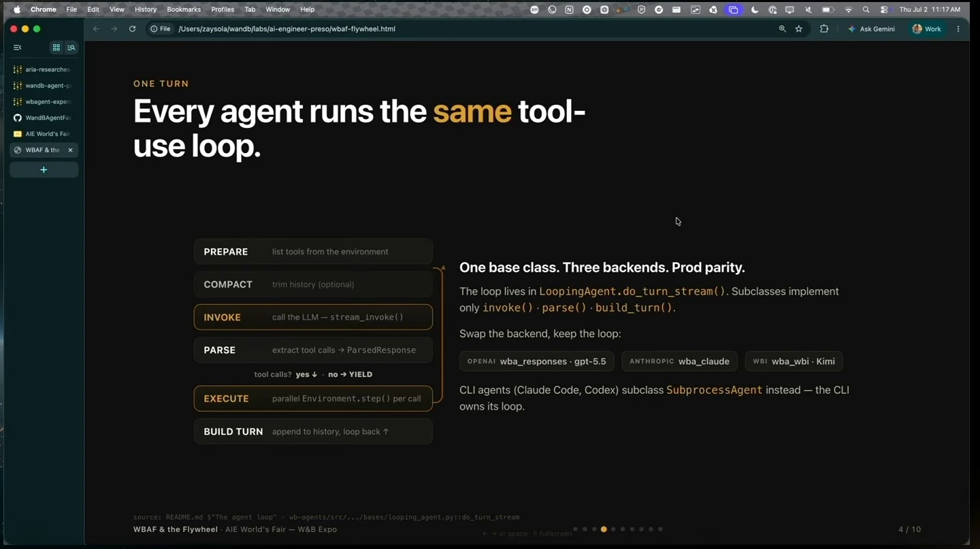
Task: Open the Tab menu
Action: [250, 10]
